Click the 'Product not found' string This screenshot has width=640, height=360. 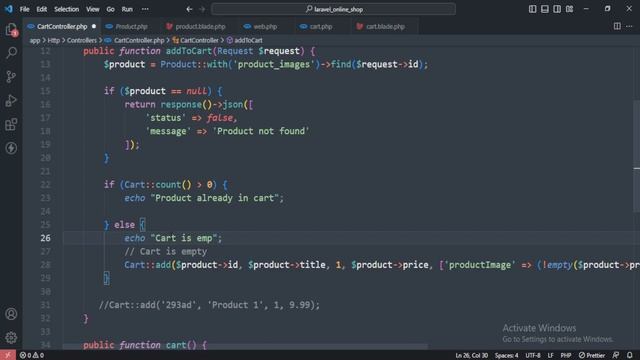[260, 131]
